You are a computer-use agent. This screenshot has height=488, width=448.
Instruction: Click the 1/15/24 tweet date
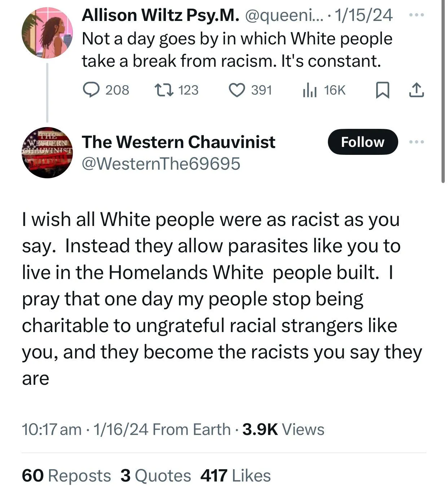[x=363, y=15]
